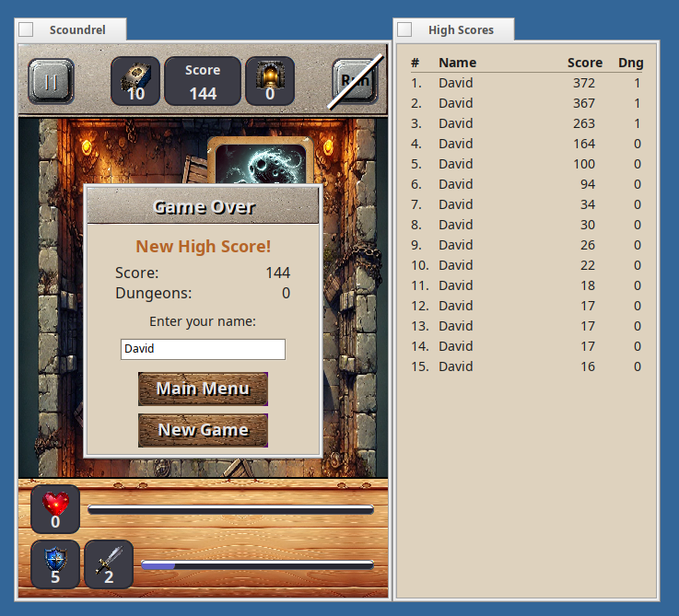Image resolution: width=679 pixels, height=616 pixels.
Task: Click the # column header
Action: tap(415, 63)
